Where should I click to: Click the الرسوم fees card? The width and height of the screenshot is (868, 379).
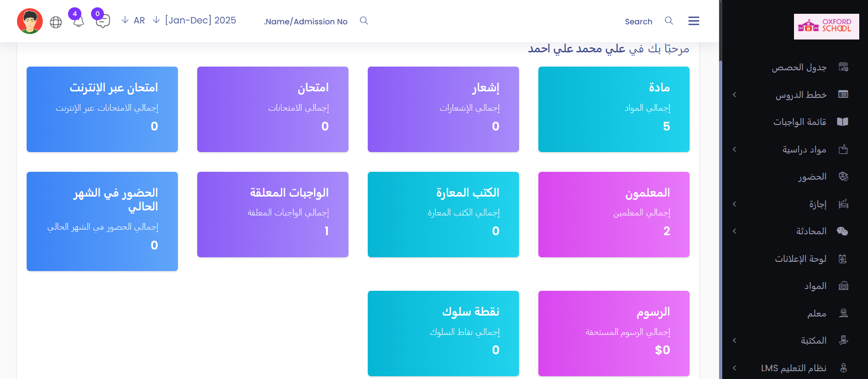[613, 333]
